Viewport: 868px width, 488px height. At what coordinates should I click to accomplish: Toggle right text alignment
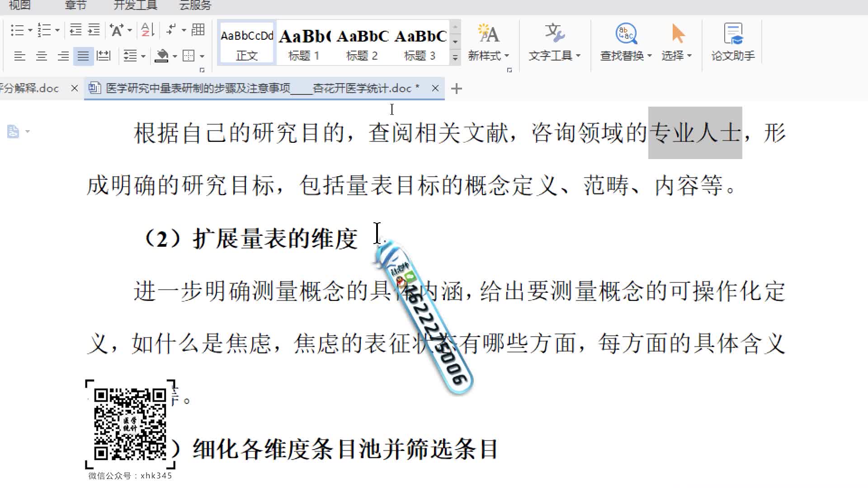point(62,56)
